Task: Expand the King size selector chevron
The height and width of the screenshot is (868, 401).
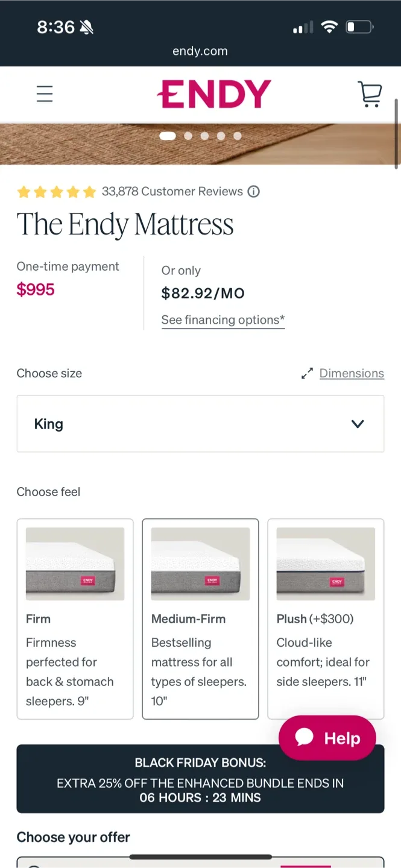Action: click(x=358, y=424)
